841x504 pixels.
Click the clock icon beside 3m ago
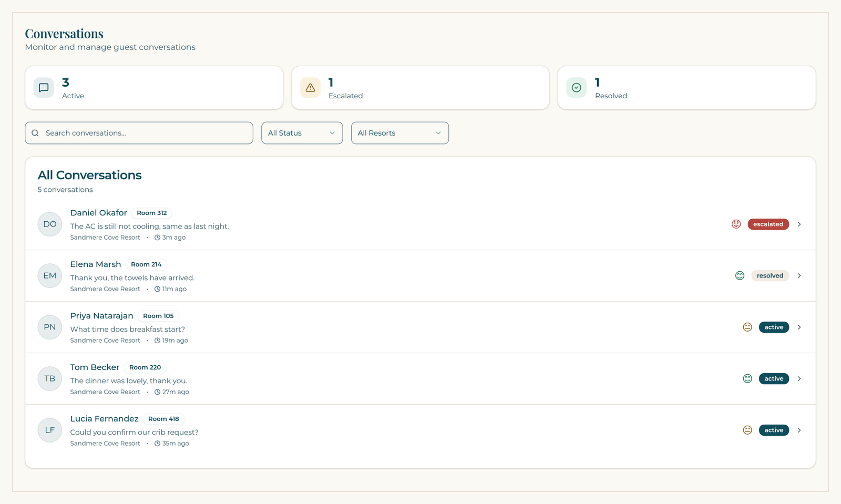(x=157, y=238)
